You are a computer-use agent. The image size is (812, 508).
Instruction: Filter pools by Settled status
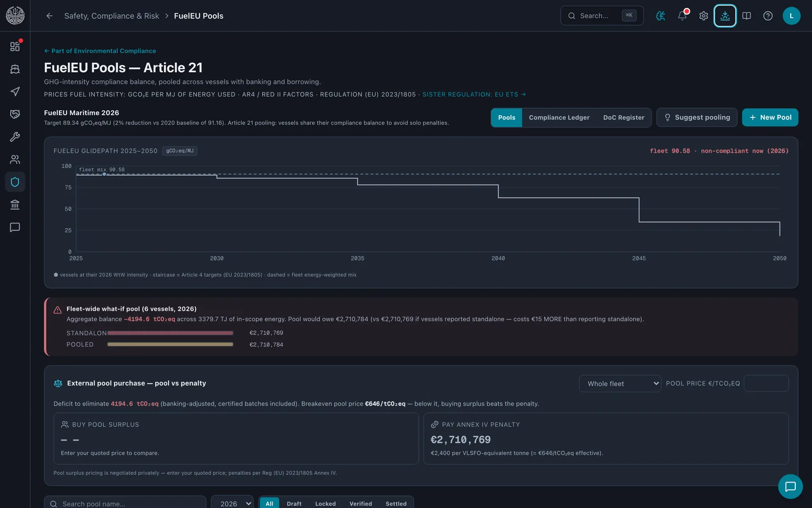pyautogui.click(x=396, y=503)
